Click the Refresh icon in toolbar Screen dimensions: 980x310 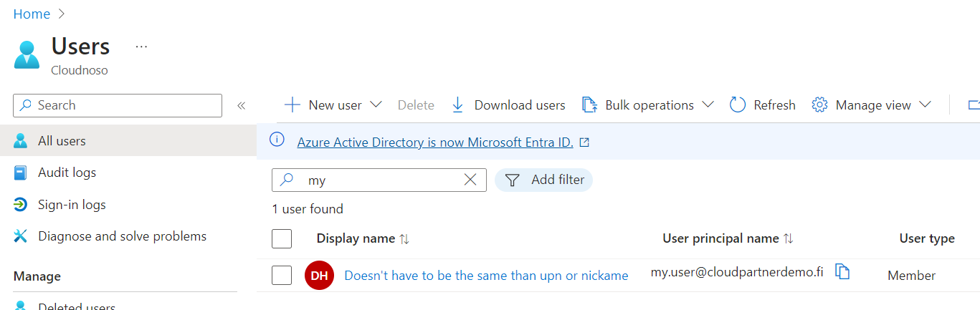[x=738, y=105]
